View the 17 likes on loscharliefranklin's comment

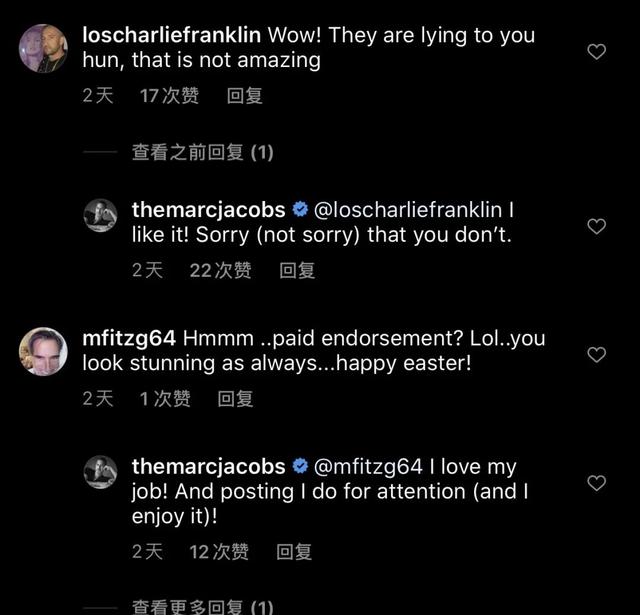pyautogui.click(x=169, y=95)
